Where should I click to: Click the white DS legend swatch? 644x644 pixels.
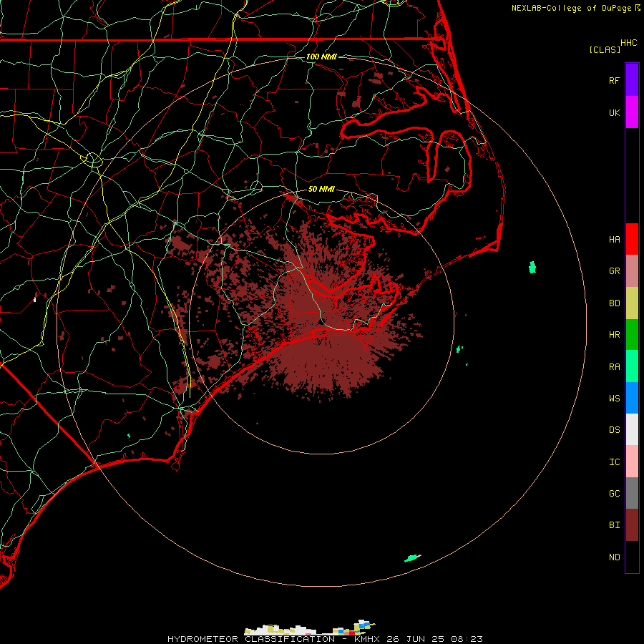[x=632, y=429]
